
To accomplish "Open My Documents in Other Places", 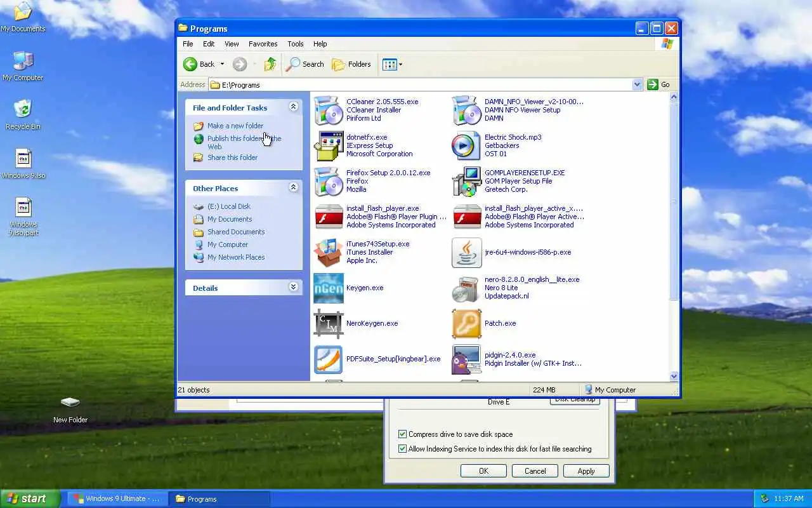I will click(230, 219).
